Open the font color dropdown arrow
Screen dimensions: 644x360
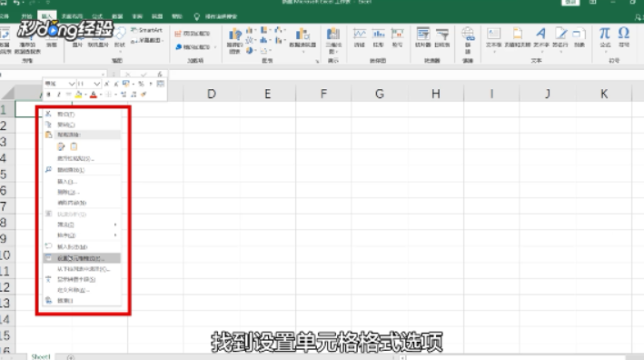point(101,95)
